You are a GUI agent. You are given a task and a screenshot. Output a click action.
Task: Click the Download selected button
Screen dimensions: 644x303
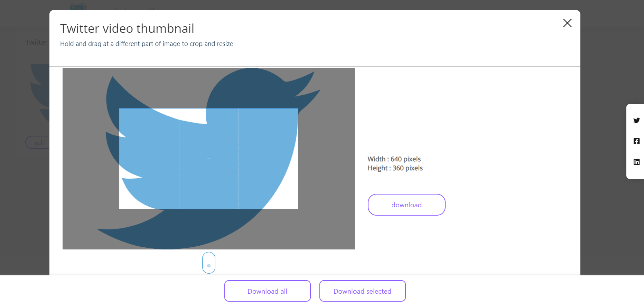click(362, 291)
